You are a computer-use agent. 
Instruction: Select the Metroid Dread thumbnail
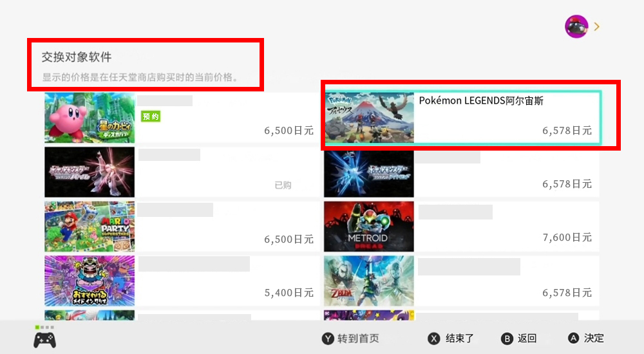tap(369, 227)
